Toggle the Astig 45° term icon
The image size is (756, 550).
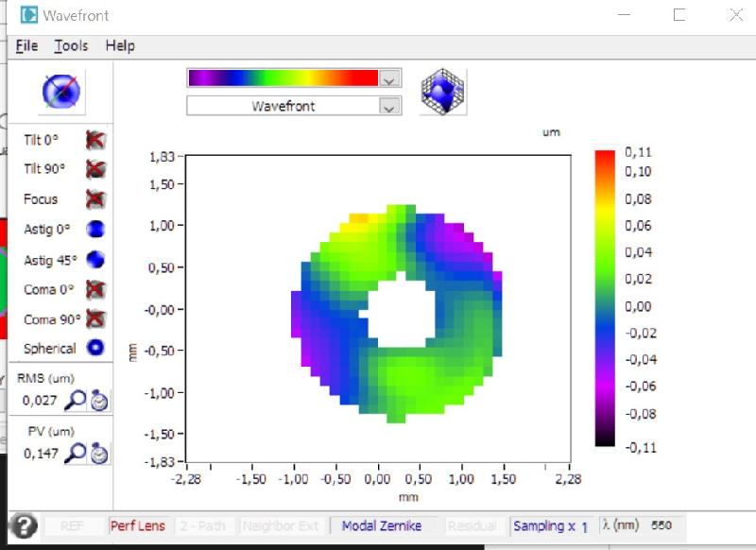95,259
